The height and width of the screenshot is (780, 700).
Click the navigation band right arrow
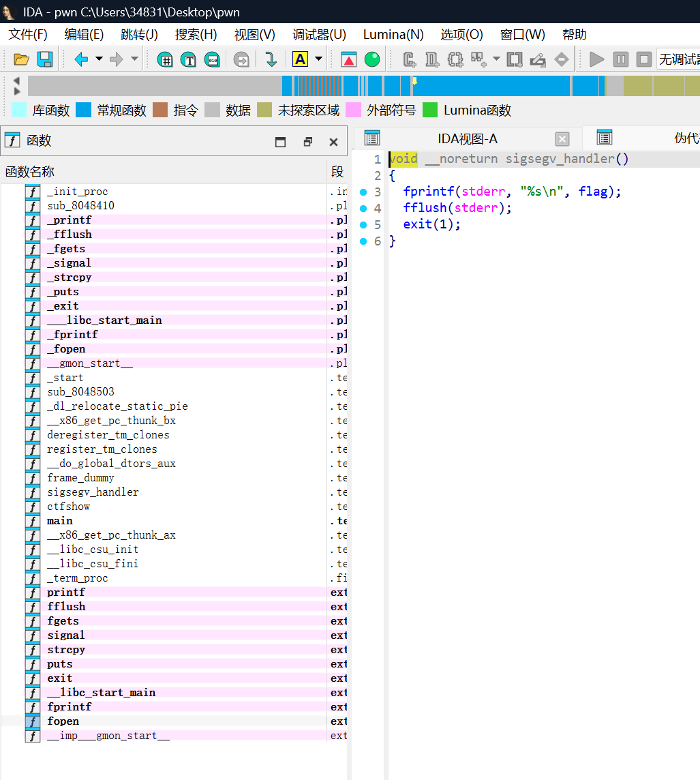17,91
